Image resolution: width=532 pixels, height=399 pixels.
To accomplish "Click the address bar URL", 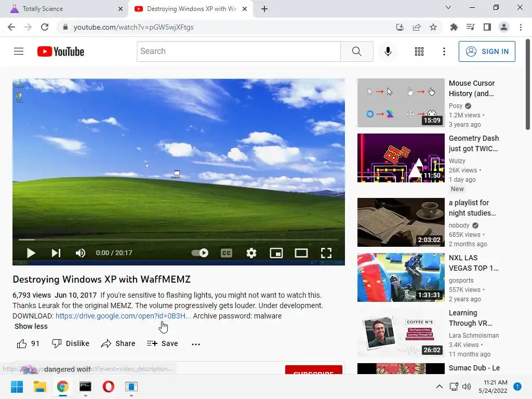I will pyautogui.click(x=134, y=27).
